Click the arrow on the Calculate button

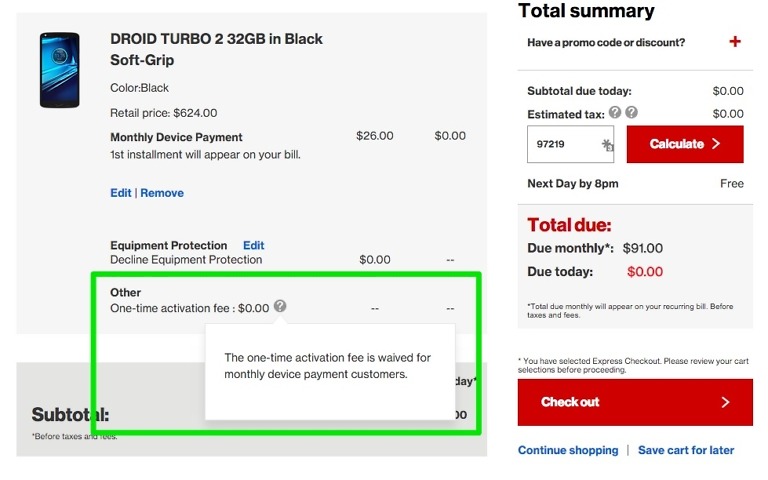pos(716,144)
